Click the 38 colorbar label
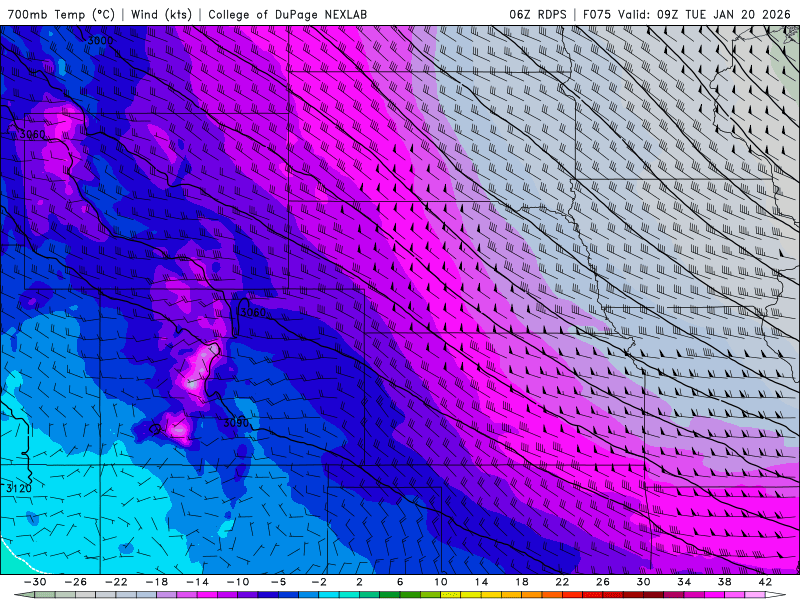Screen dimensions: 800x600 coord(724,582)
